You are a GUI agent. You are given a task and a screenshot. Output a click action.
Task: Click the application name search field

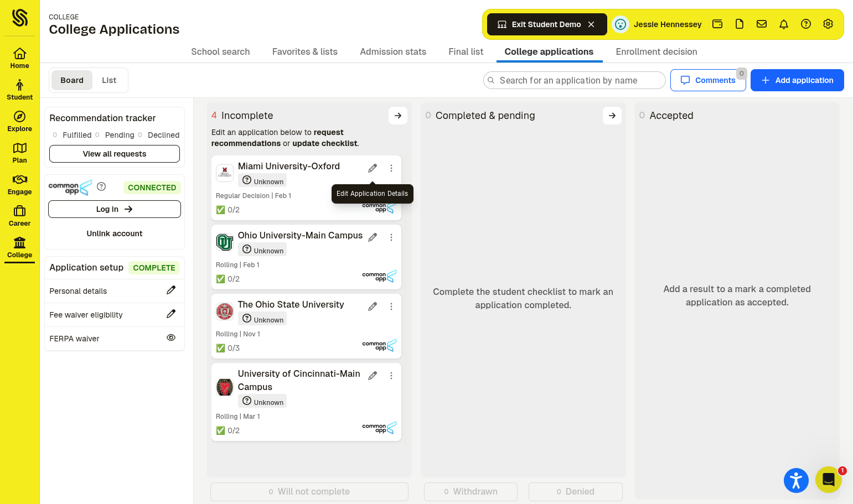click(x=575, y=80)
